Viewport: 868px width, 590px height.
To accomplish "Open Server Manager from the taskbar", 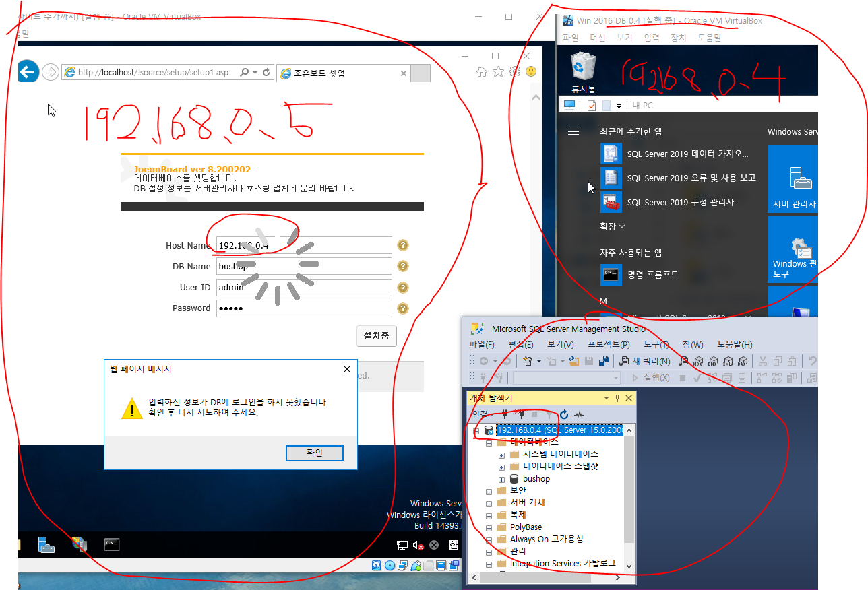I will point(46,544).
